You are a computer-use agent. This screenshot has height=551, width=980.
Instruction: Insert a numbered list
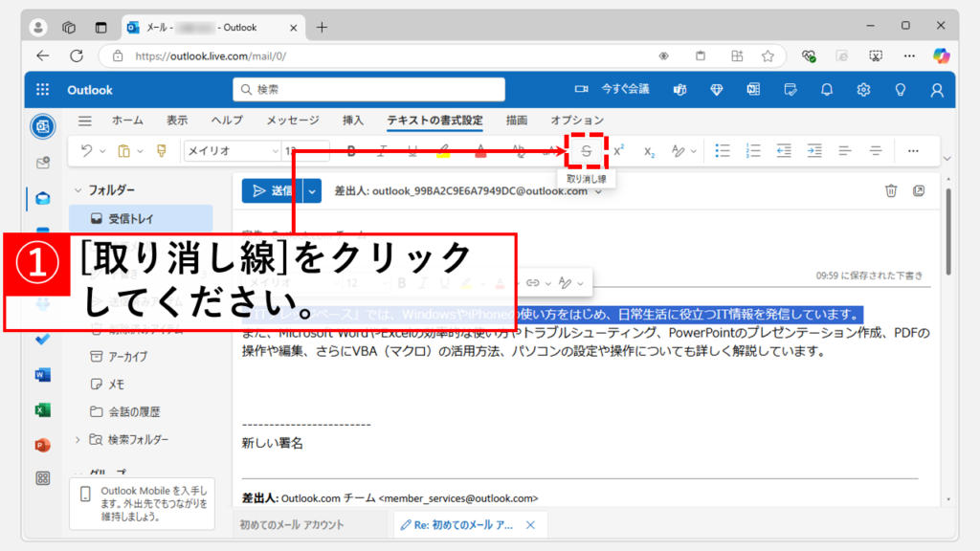[753, 151]
